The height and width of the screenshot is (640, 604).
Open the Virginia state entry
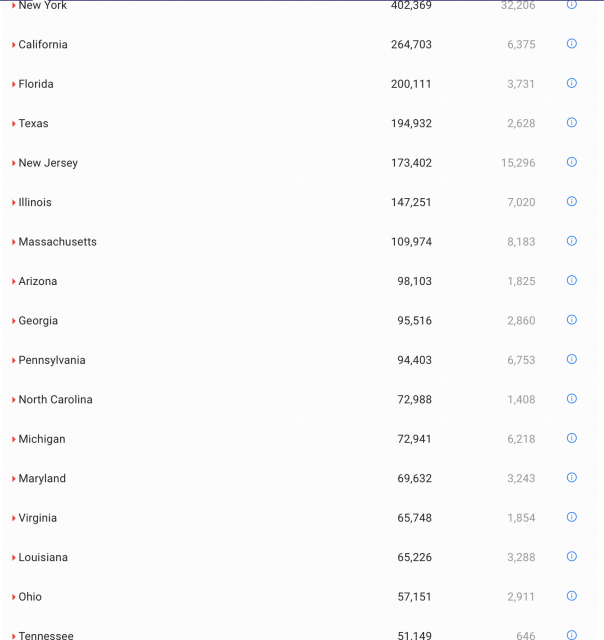[38, 518]
